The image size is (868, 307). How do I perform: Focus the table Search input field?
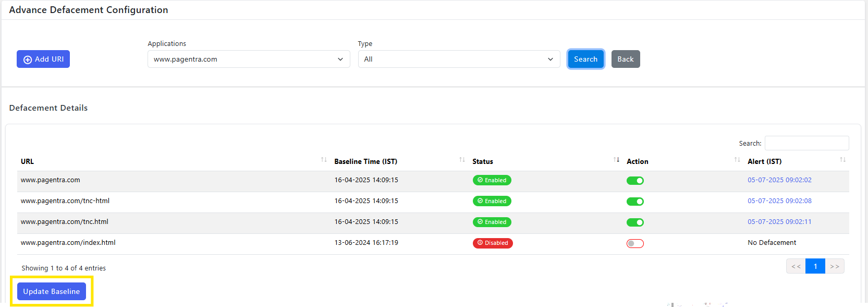point(806,143)
